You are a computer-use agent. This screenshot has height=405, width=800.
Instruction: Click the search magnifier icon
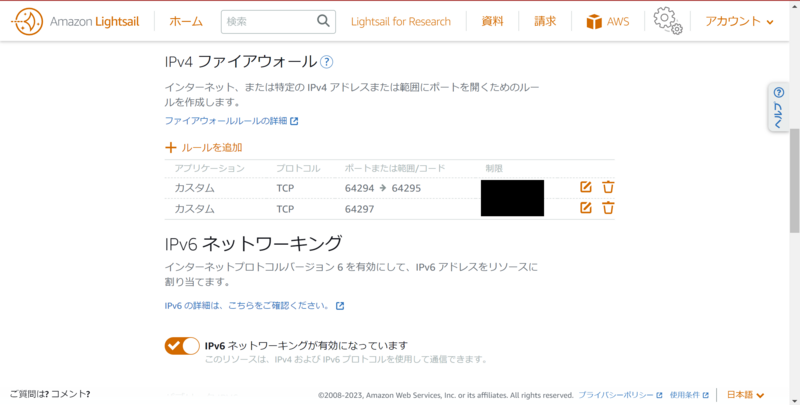tap(323, 21)
